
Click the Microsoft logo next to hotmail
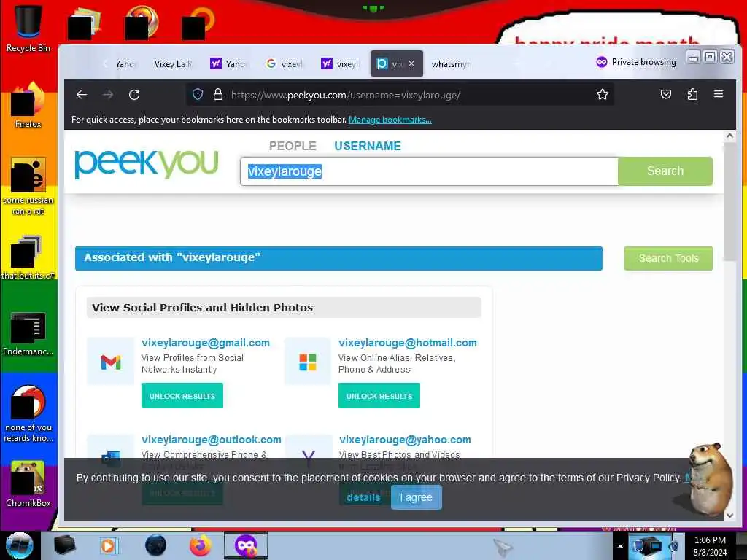pyautogui.click(x=307, y=362)
